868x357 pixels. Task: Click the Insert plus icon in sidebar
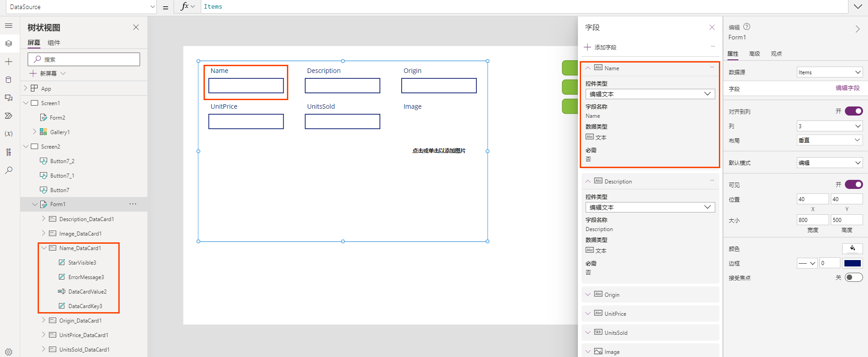point(9,62)
